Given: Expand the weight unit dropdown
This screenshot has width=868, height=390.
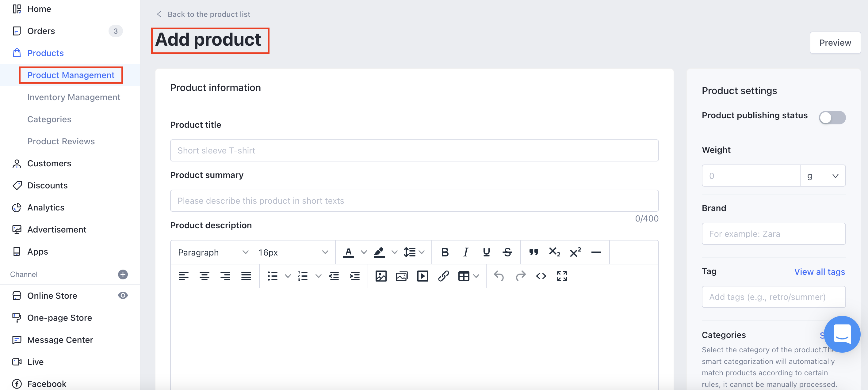Looking at the screenshot, I should click(x=823, y=176).
